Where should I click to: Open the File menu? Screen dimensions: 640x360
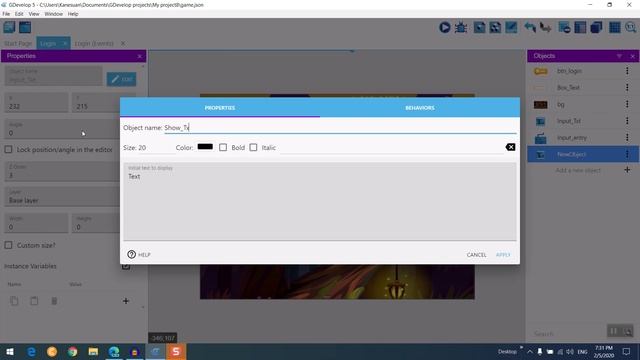click(x=6, y=14)
